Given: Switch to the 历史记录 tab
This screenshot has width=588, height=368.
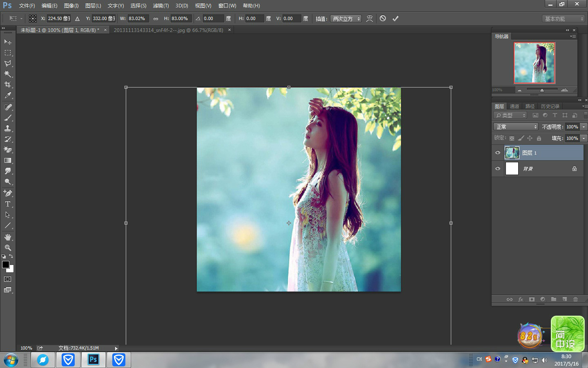Looking at the screenshot, I should click(x=550, y=106).
